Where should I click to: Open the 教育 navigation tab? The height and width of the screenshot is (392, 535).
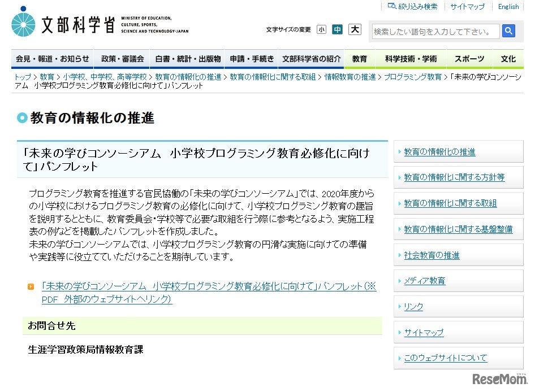[360, 58]
